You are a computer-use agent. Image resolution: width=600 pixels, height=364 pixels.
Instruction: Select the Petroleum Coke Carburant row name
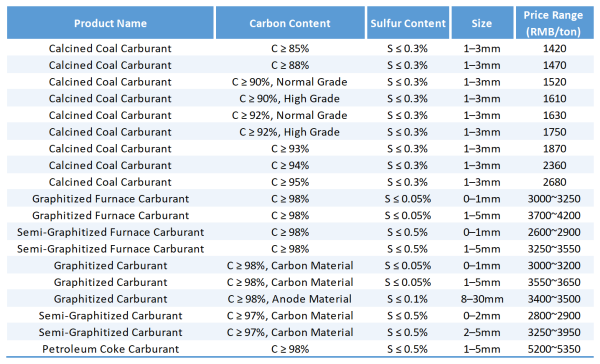[110, 349]
